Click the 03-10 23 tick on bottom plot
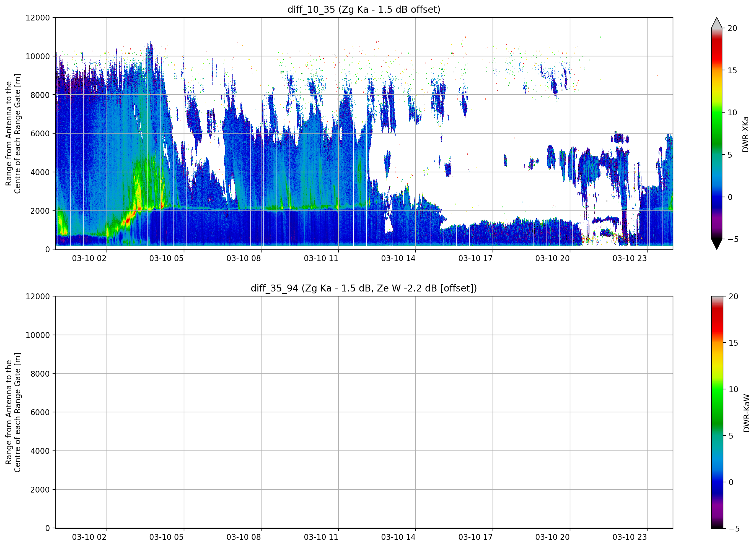Image resolution: width=756 pixels, height=547 pixels. click(630, 537)
